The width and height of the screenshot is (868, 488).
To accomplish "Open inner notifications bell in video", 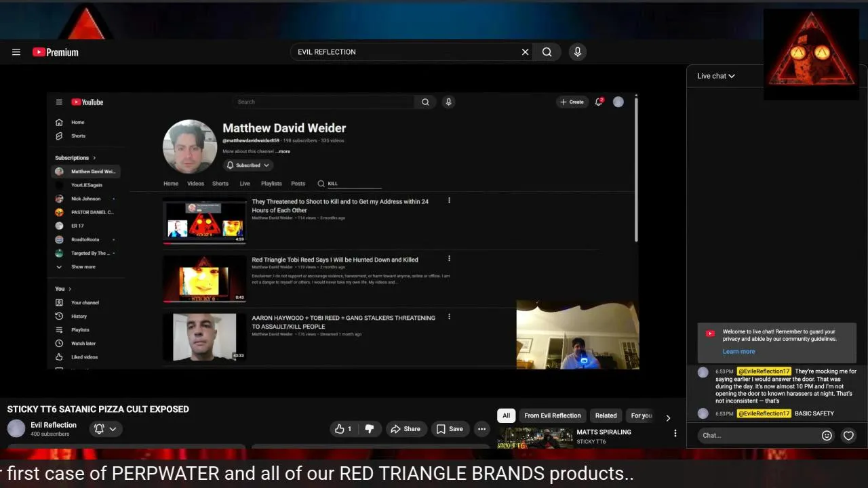I will click(x=599, y=102).
